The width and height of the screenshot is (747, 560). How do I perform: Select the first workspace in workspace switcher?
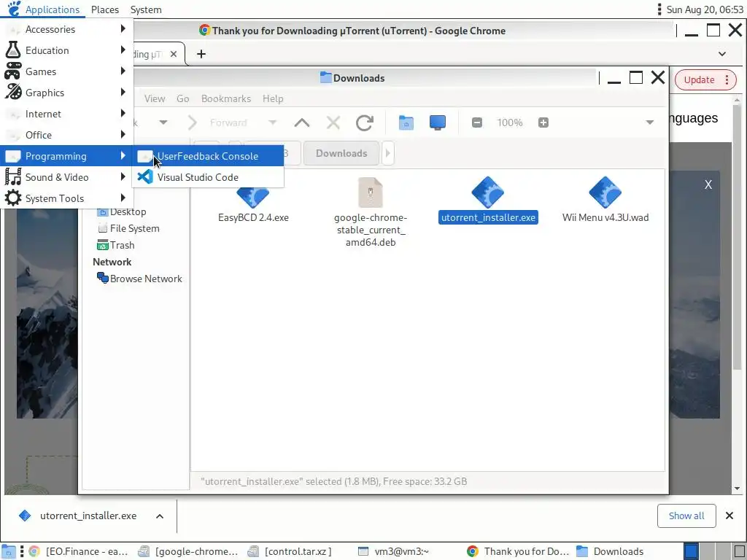(691, 551)
